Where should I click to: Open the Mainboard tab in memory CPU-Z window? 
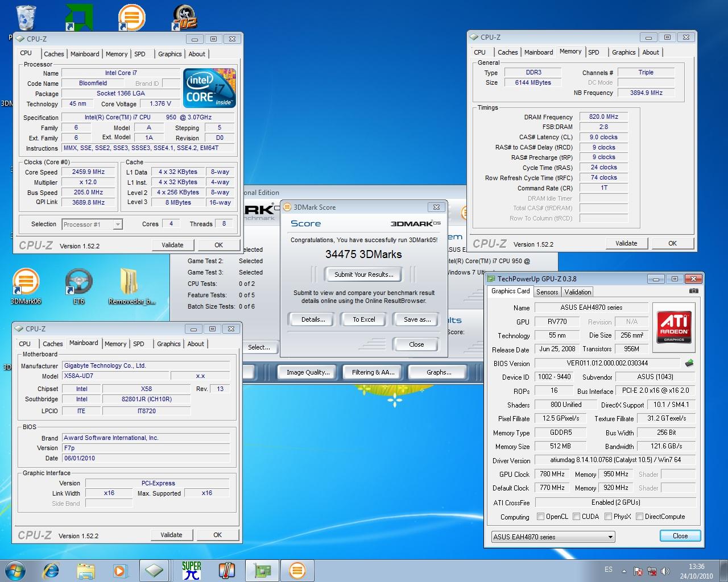(x=539, y=52)
